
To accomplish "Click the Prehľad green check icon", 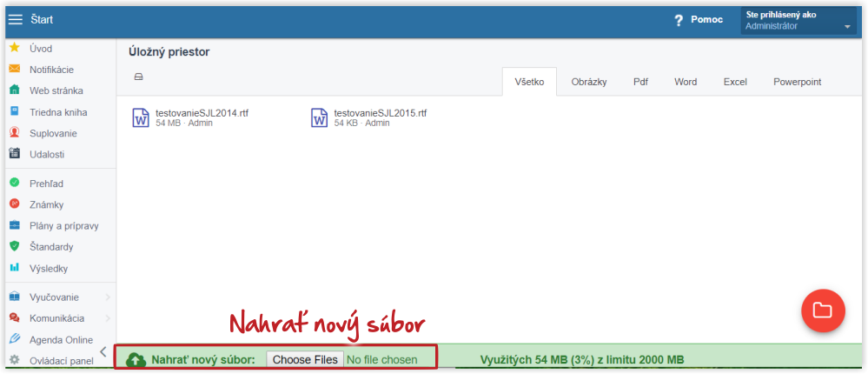I will coord(15,183).
